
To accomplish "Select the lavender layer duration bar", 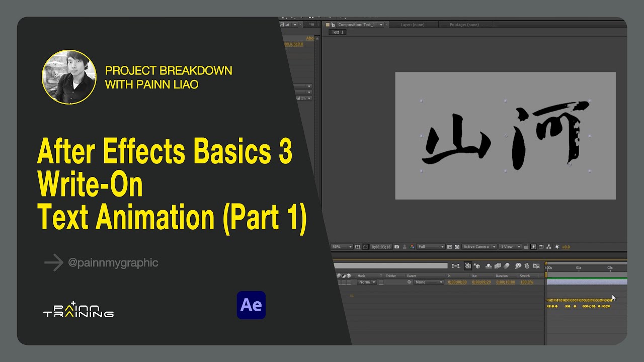I will (x=587, y=282).
